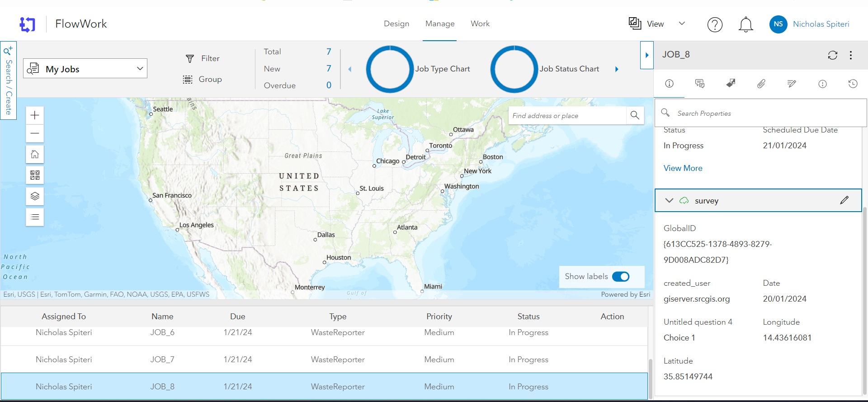Open the Search / Create side panel
868x402 pixels.
point(8,80)
